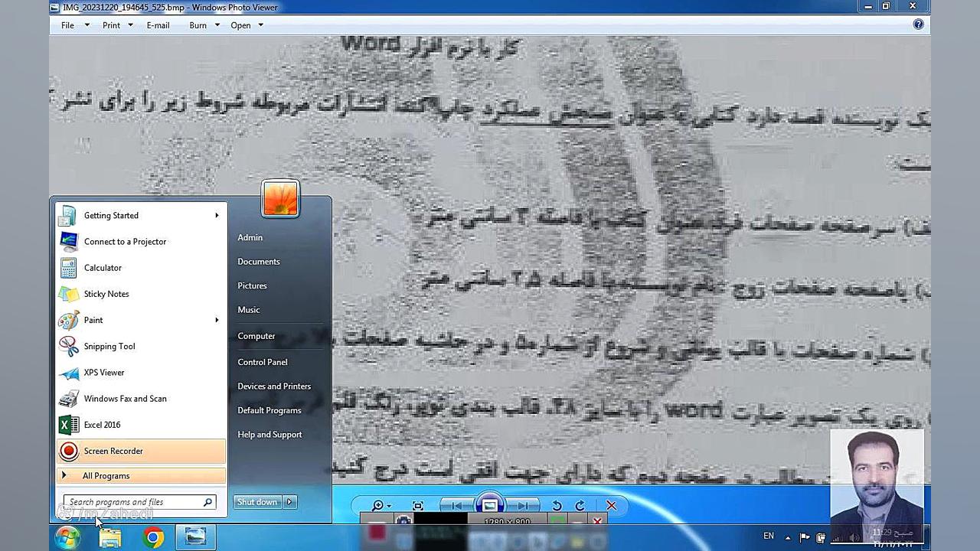Click the Actual size icon in Photo Viewer
Image resolution: width=980 pixels, height=551 pixels.
418,506
